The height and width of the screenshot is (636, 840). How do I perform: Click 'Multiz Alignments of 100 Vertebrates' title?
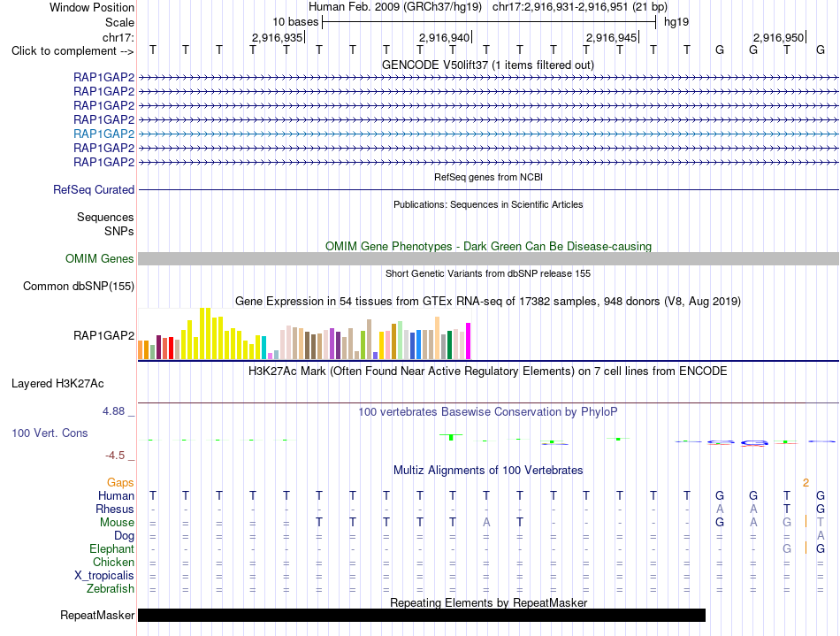pyautogui.click(x=488, y=471)
